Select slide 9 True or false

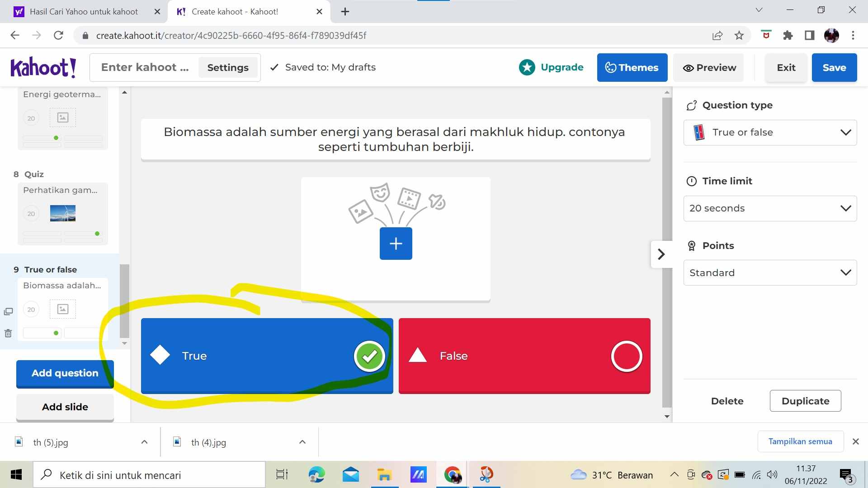click(x=63, y=309)
